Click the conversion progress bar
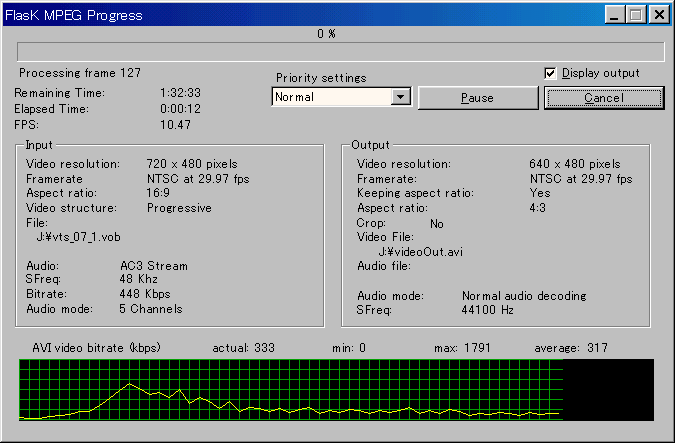Image resolution: width=675 pixels, height=443 pixels. pos(340,52)
